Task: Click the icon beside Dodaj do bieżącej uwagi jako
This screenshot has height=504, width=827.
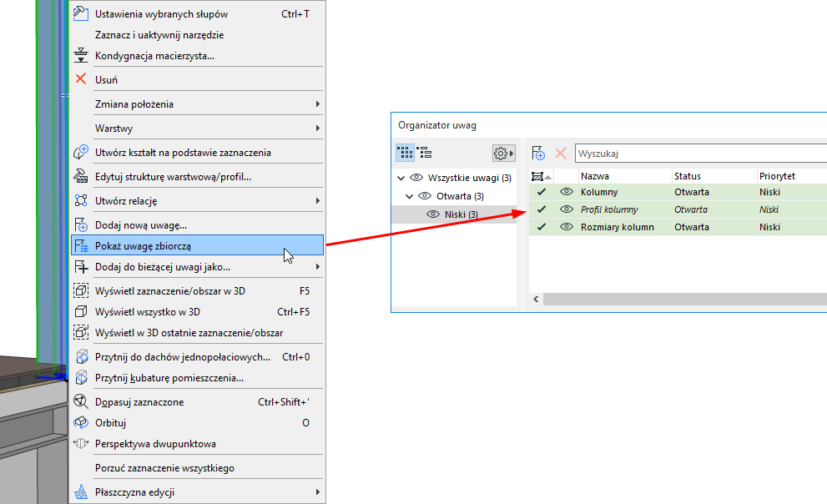Action: 81,267
